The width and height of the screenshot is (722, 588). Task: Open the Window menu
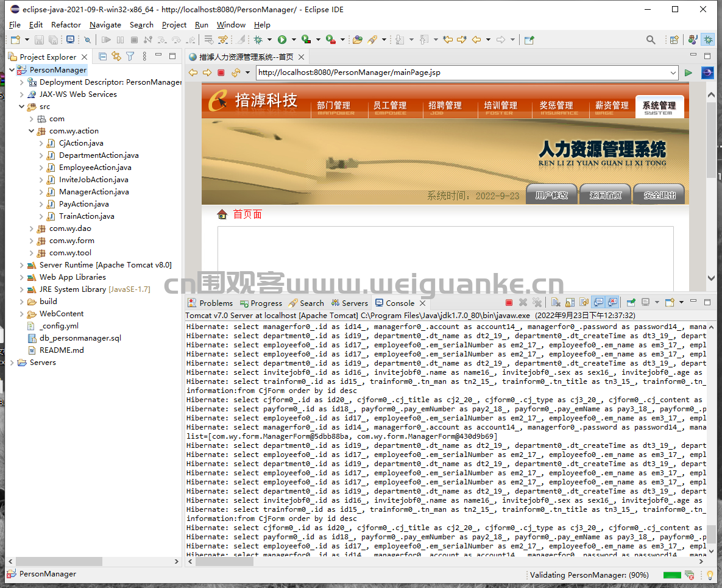[231, 25]
